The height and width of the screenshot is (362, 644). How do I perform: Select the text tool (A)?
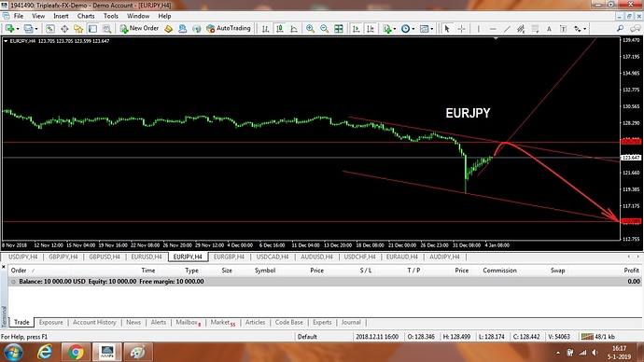click(x=549, y=29)
